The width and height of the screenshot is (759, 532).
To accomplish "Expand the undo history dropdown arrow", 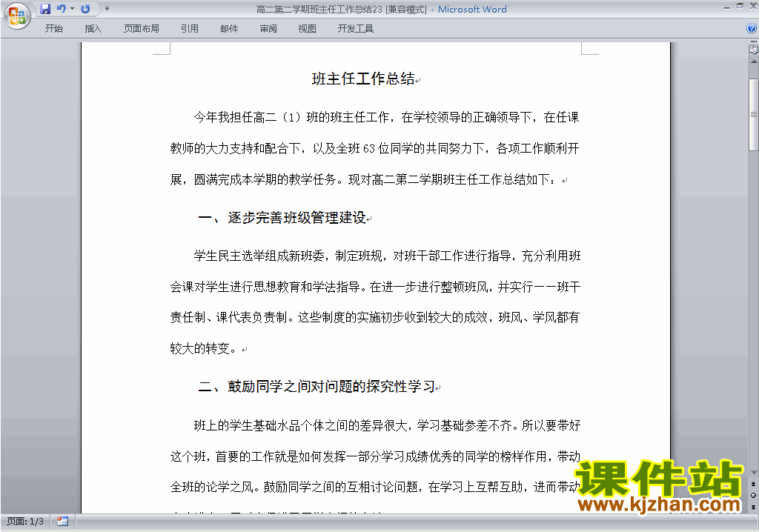I will click(72, 9).
